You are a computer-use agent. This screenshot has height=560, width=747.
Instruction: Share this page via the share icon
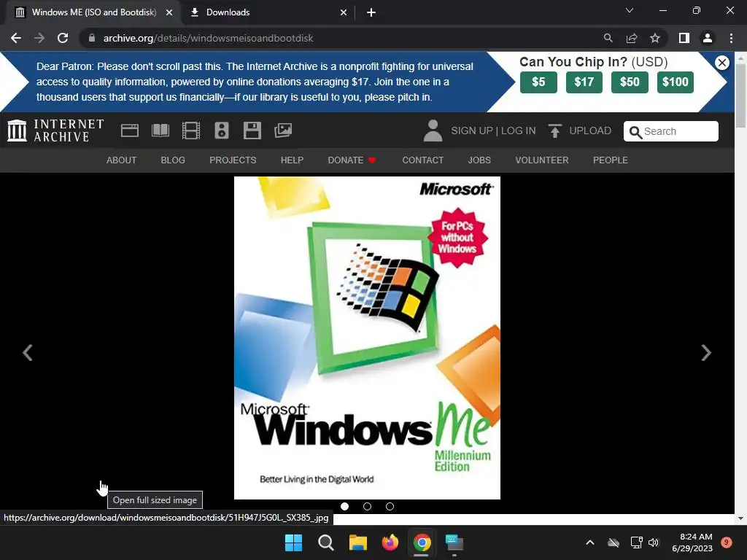(632, 38)
